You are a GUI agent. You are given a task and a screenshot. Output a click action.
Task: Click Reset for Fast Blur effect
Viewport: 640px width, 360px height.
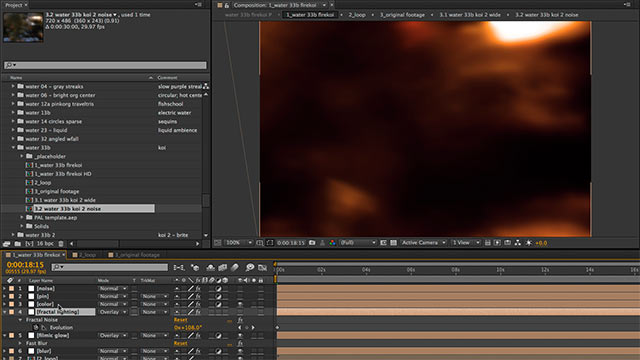(180, 343)
